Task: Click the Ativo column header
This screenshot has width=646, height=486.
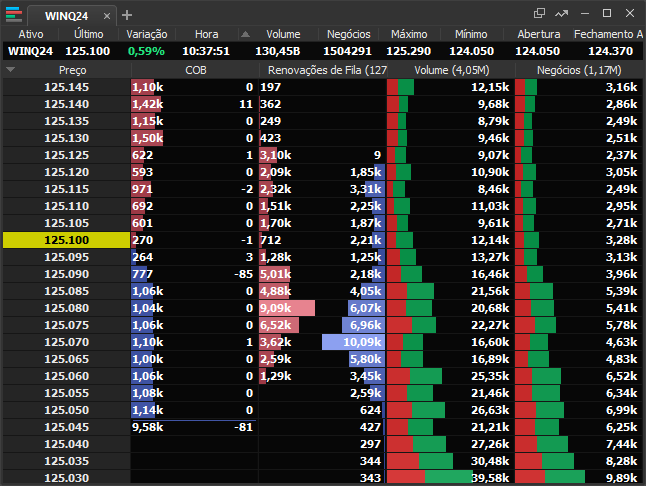Action: [31, 34]
